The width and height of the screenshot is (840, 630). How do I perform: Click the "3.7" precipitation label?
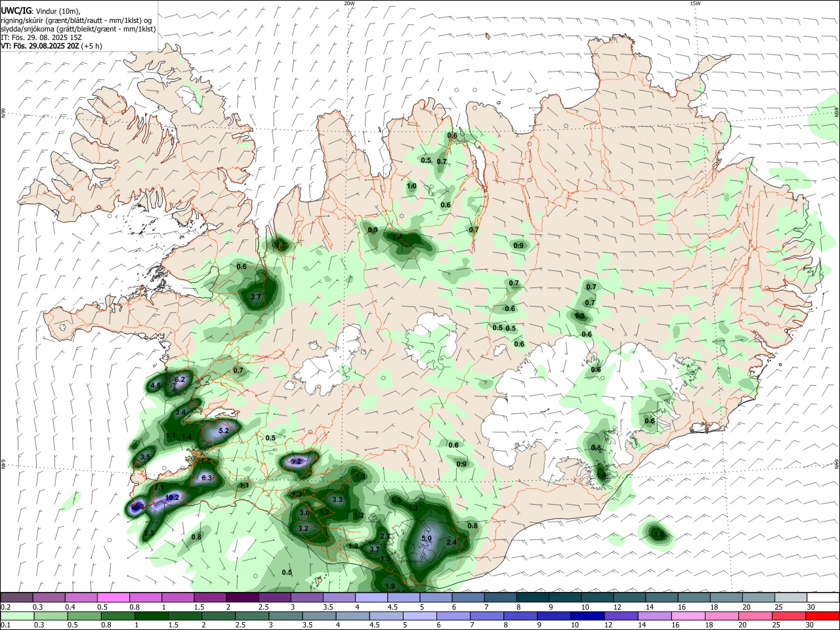click(375, 549)
